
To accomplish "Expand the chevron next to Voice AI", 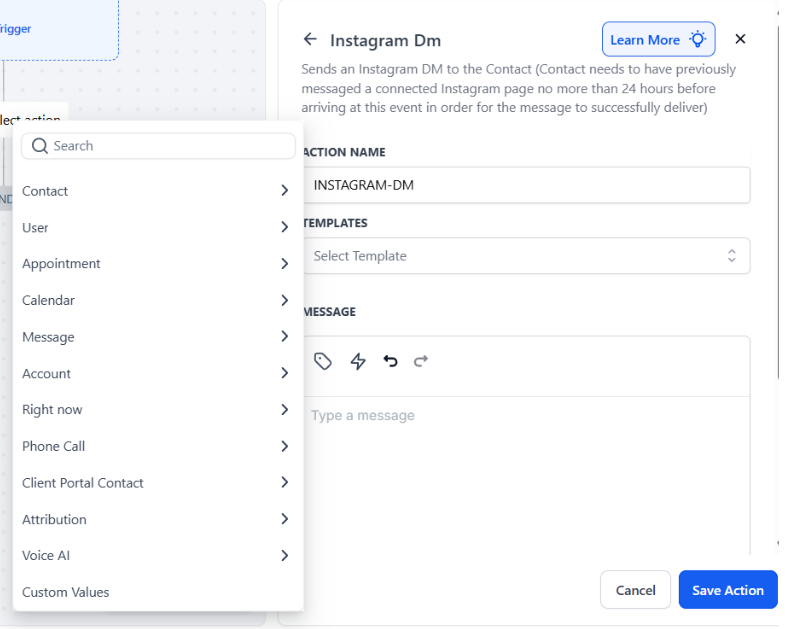I will click(x=285, y=556).
